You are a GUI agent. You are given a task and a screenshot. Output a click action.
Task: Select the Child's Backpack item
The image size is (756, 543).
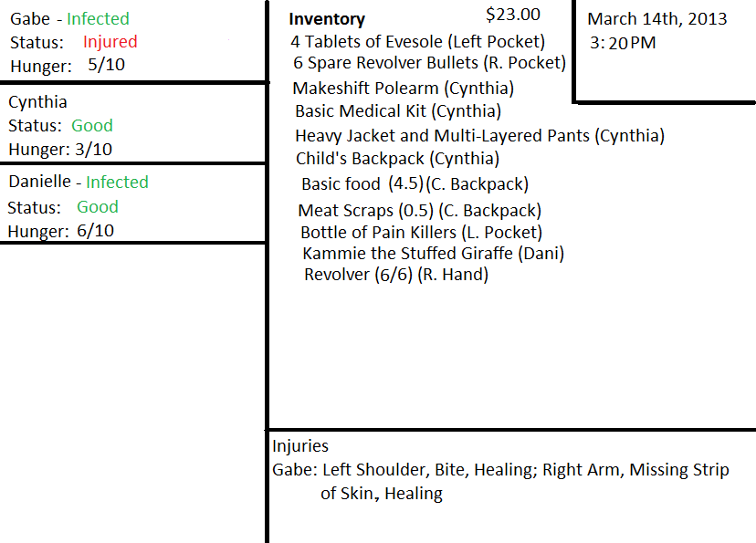pos(397,159)
